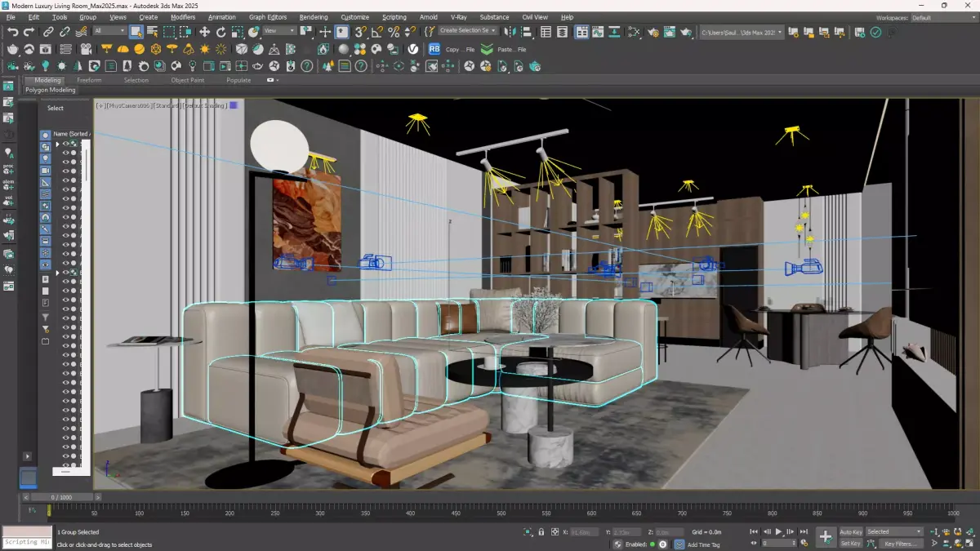Click the Unlink Selection broken-chain icon
Image resolution: width=980 pixels, height=551 pixels.
[x=64, y=32]
